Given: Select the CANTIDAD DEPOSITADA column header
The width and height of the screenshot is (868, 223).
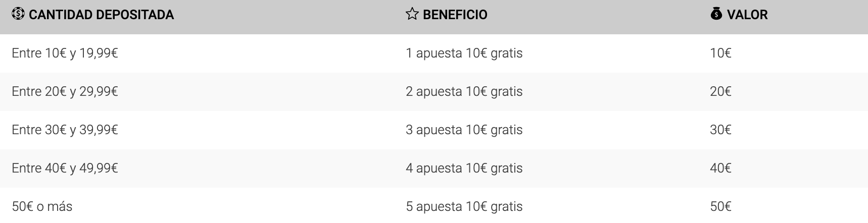Looking at the screenshot, I should pyautogui.click(x=102, y=15).
